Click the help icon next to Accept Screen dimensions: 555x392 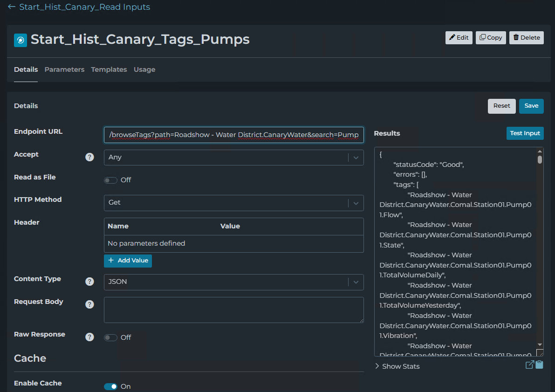point(89,157)
